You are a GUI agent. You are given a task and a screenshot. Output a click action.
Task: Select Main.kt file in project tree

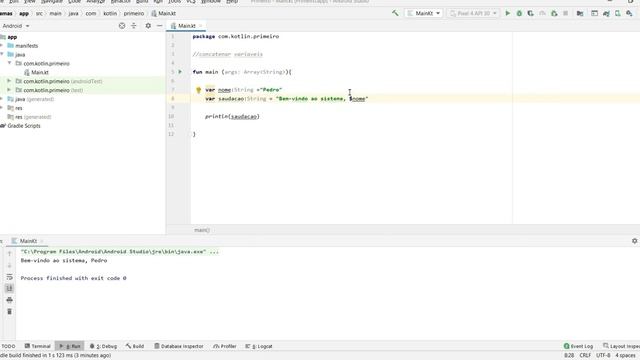pyautogui.click(x=36, y=72)
